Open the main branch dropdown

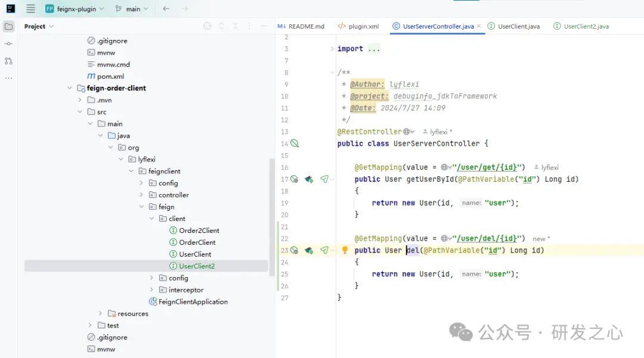(x=132, y=9)
